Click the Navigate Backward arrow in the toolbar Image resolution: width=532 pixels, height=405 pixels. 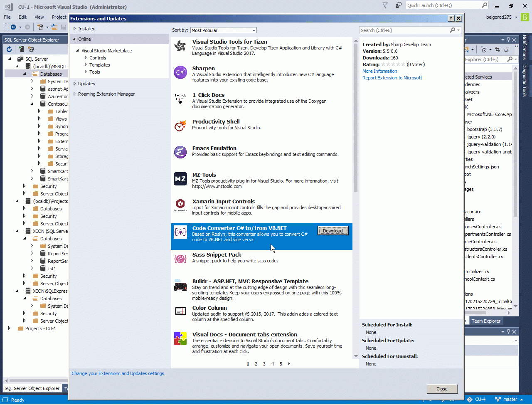[13, 27]
